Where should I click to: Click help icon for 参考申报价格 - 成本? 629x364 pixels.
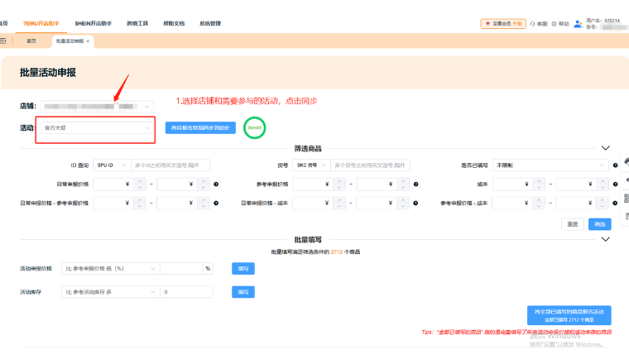pos(616,204)
